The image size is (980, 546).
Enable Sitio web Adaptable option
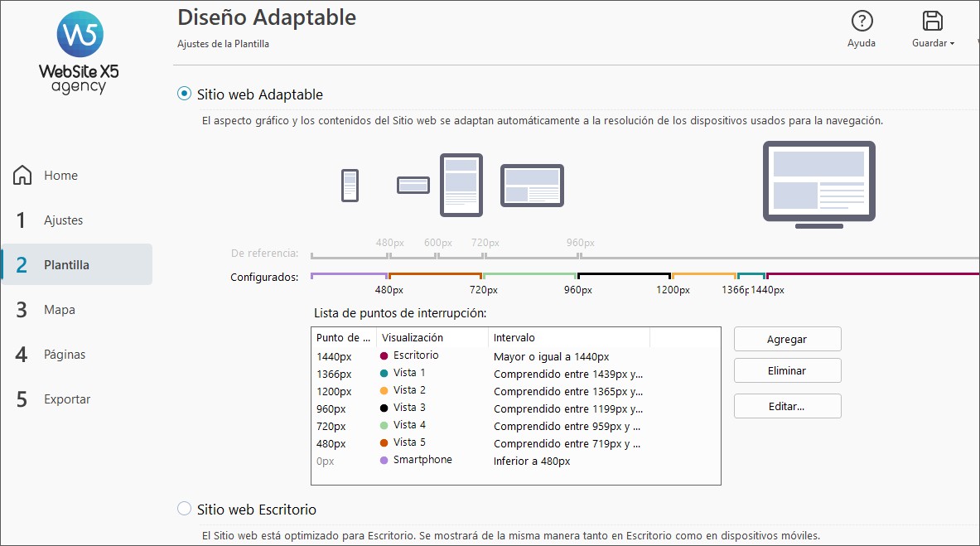click(x=185, y=94)
